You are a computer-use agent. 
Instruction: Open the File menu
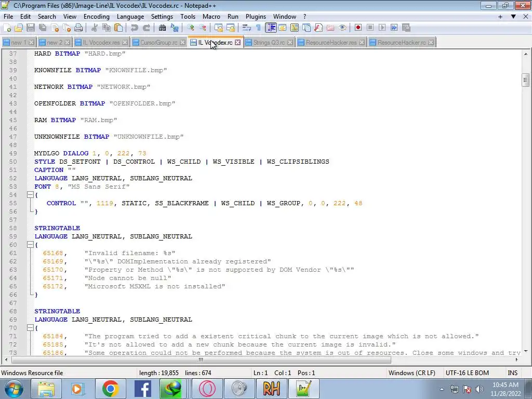[x=8, y=17]
